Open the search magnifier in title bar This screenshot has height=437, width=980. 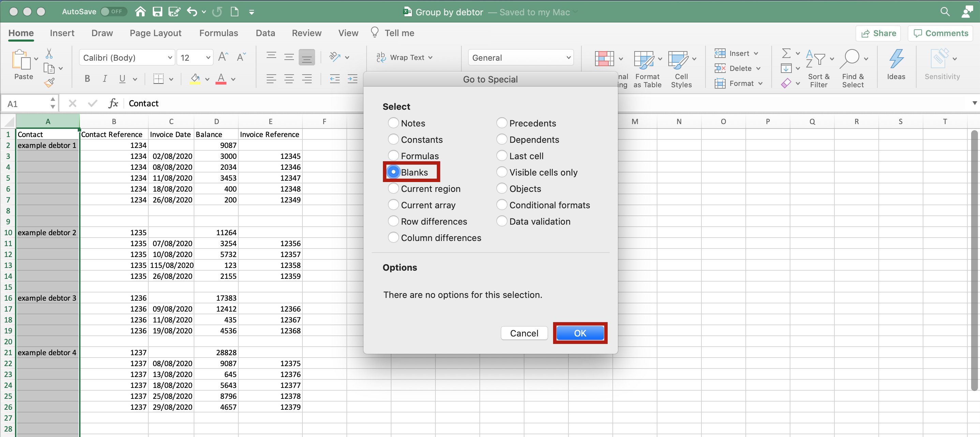click(x=945, y=12)
